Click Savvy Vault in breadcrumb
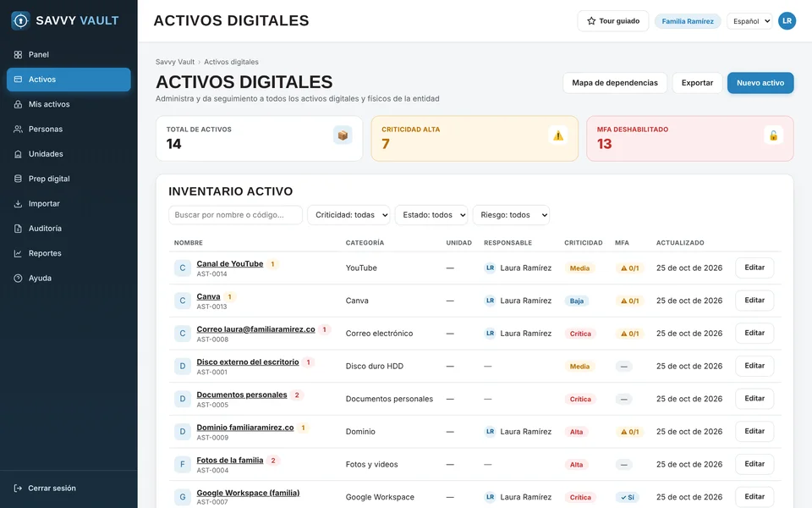This screenshot has height=508, width=812. coord(175,62)
